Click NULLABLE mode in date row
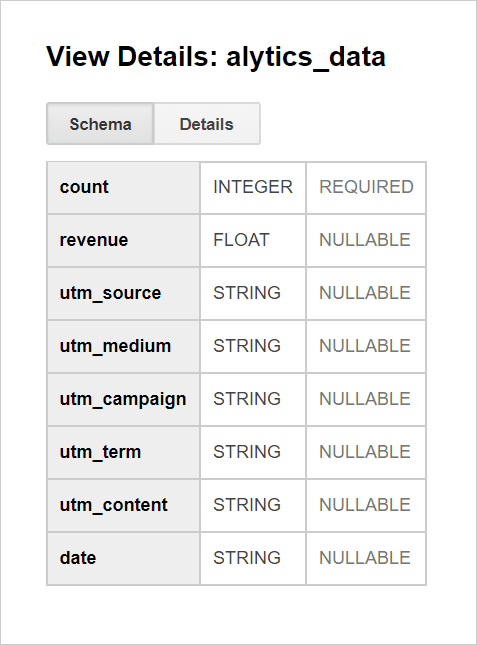Image resolution: width=477 pixels, height=645 pixels. [x=365, y=558]
